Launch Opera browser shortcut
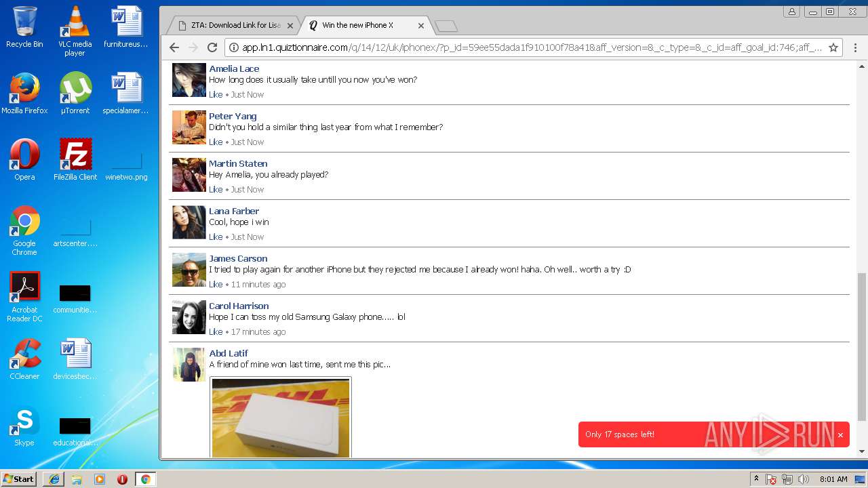The image size is (868, 488). click(24, 160)
